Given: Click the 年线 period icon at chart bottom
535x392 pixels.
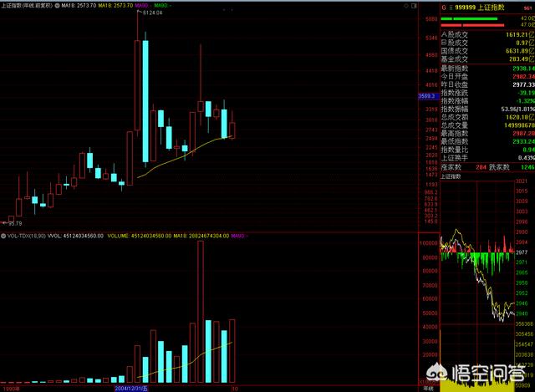Looking at the screenshot, I should click(x=427, y=388).
